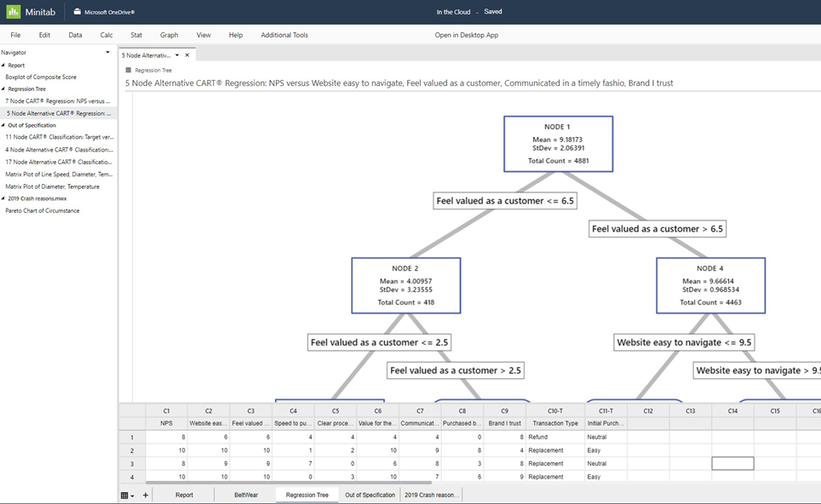Screen dimensions: 821x504
Task: Open the Navigator dropdown arrow
Action: [108, 52]
